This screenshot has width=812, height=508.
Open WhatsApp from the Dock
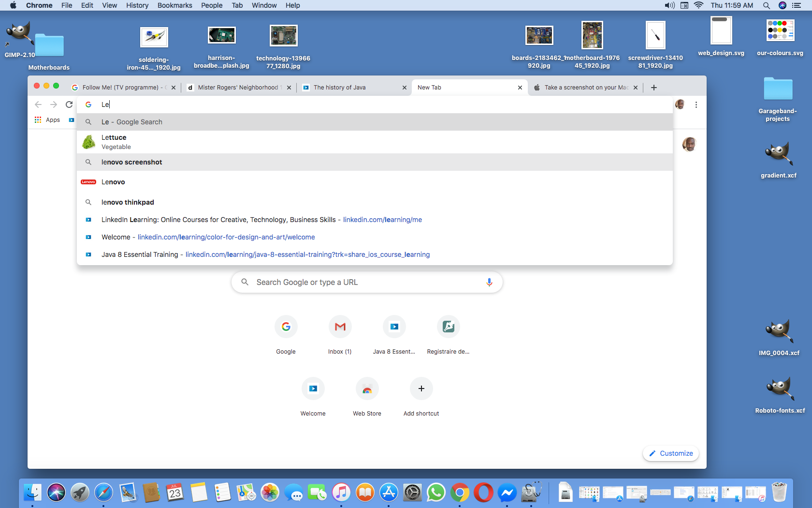tap(436, 493)
